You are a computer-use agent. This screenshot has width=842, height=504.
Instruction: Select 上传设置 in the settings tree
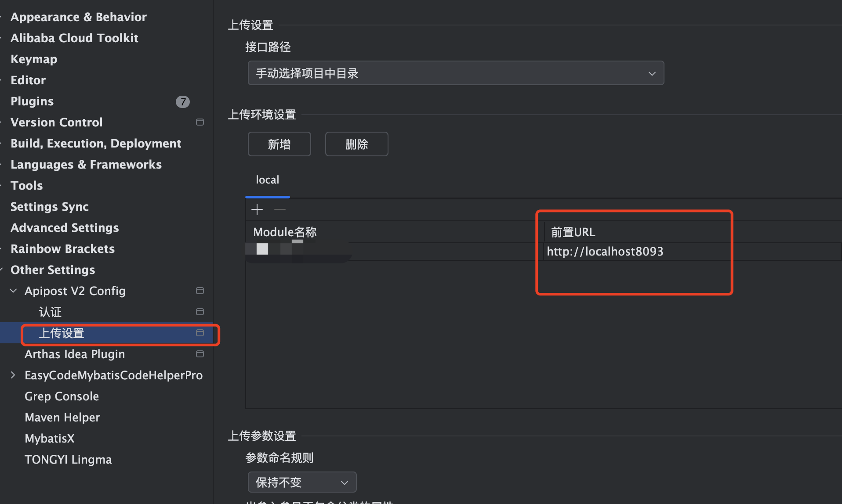[62, 333]
